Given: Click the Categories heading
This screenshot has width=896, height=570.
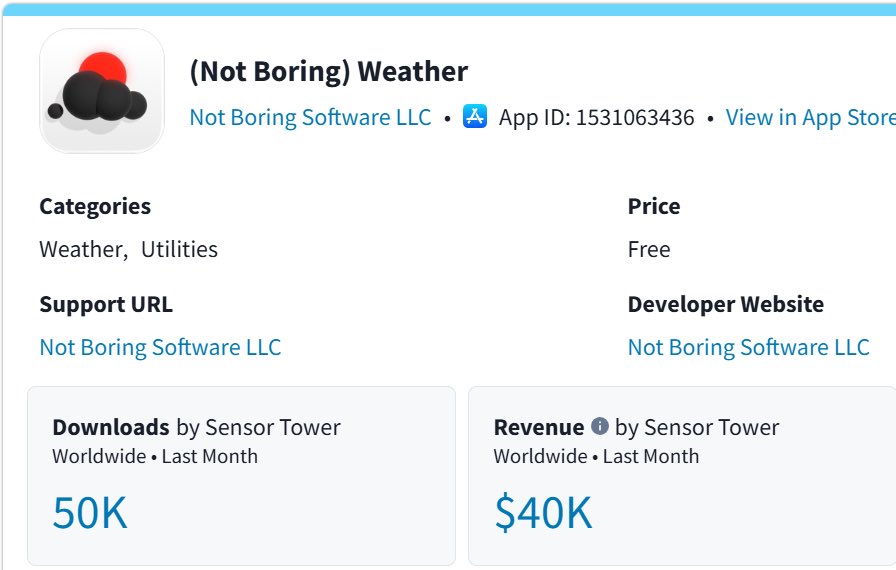Looking at the screenshot, I should tap(95, 206).
